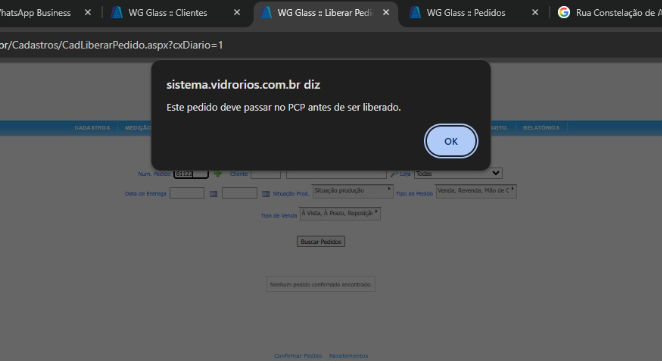
Task: Expand the Situação produção dropdown
Action: tap(353, 191)
